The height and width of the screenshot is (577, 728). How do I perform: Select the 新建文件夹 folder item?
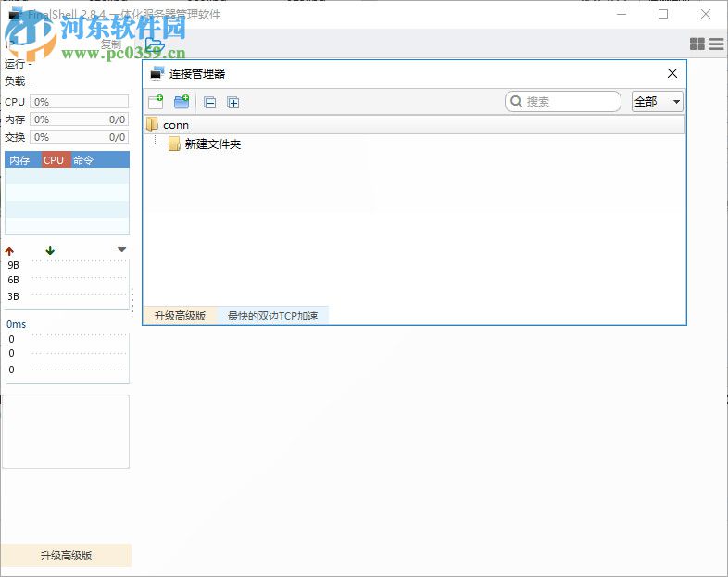point(205,144)
